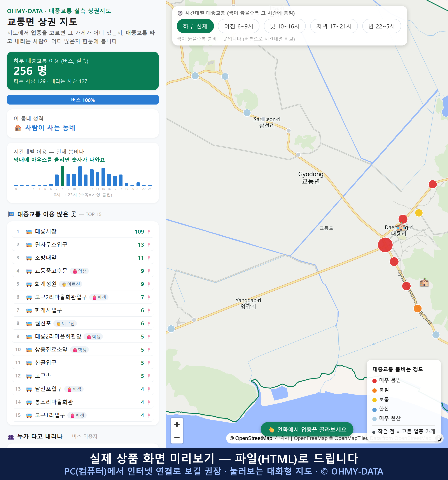The width and height of the screenshot is (448, 480).
Task: Click the 누가 타고 내리나 section heading
Action: click(x=40, y=436)
